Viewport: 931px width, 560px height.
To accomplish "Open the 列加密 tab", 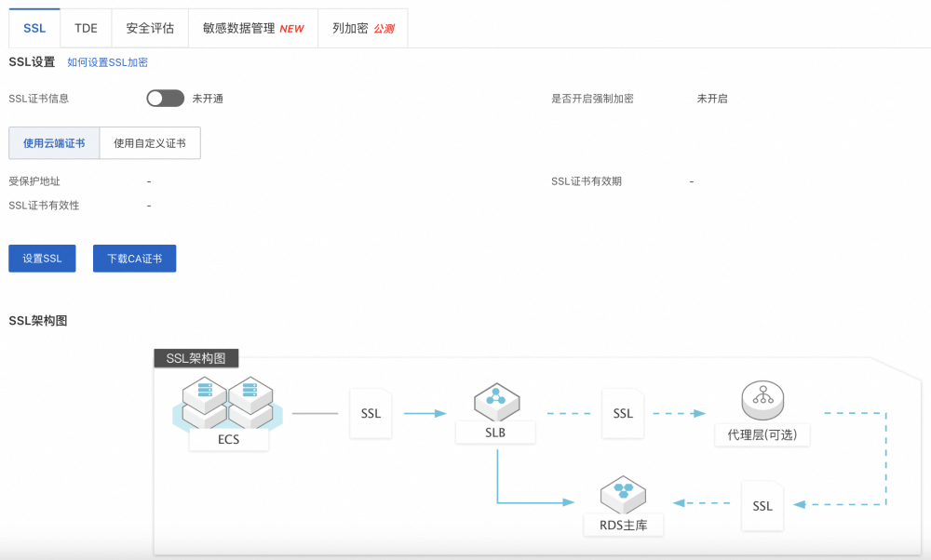I will (362, 29).
